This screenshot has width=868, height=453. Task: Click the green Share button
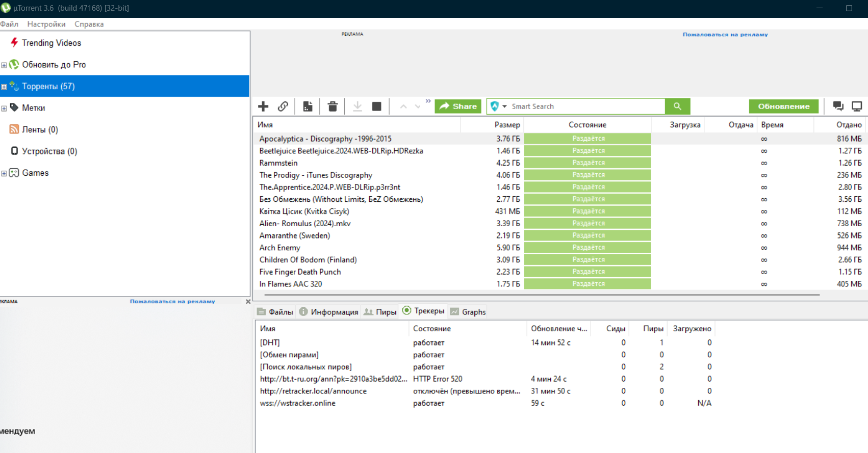tap(458, 106)
